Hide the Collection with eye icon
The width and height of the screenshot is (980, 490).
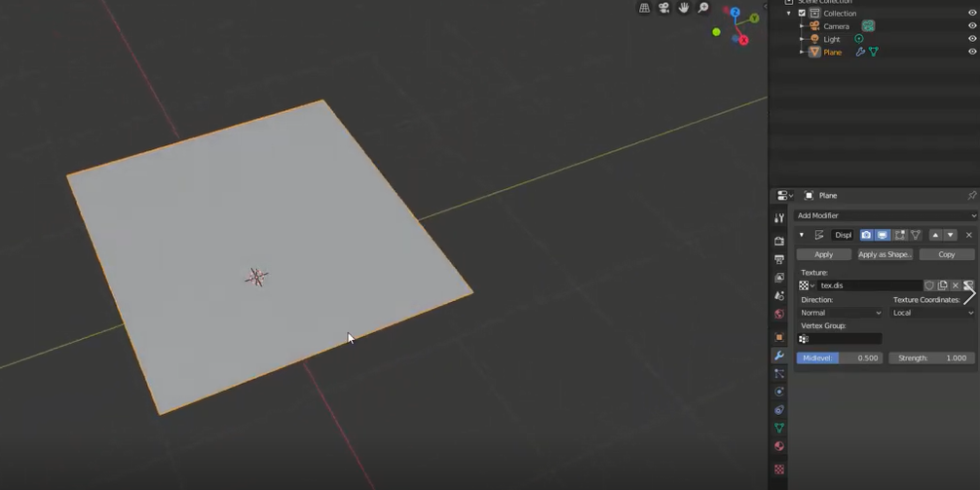972,13
